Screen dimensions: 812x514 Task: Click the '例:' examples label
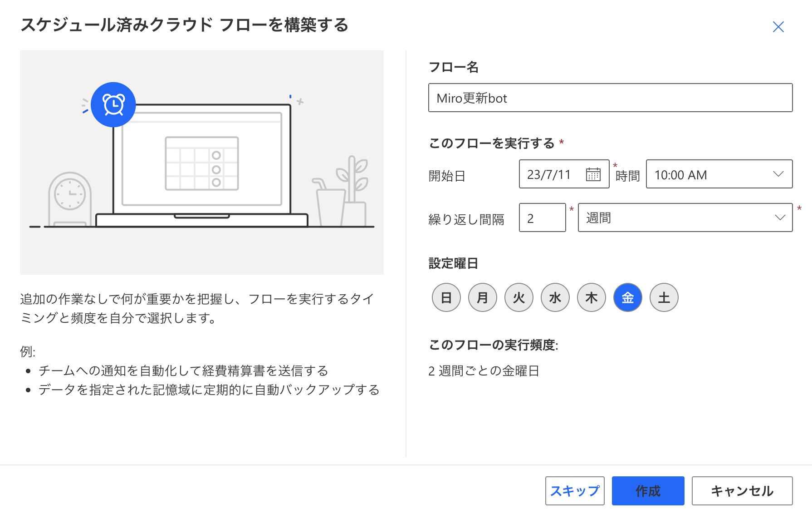[x=28, y=351]
